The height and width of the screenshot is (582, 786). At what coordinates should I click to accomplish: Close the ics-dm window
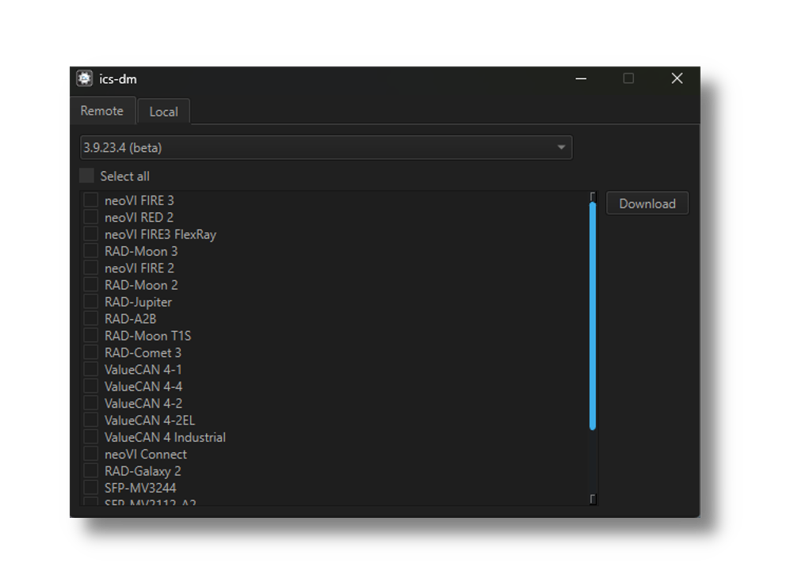677,79
